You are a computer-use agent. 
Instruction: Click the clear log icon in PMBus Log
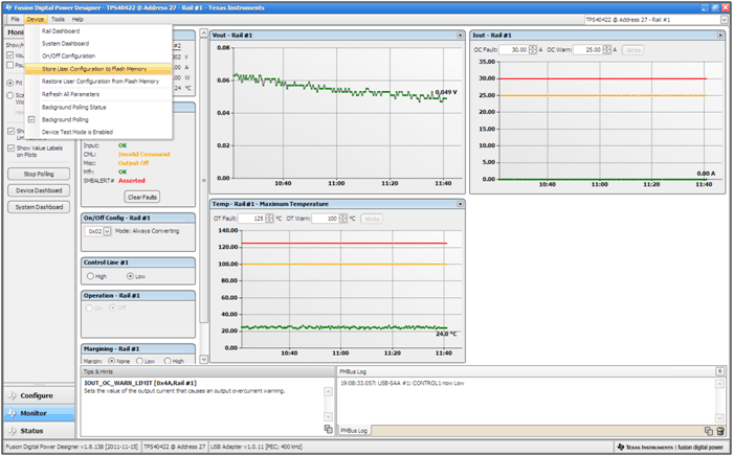pyautogui.click(x=720, y=430)
